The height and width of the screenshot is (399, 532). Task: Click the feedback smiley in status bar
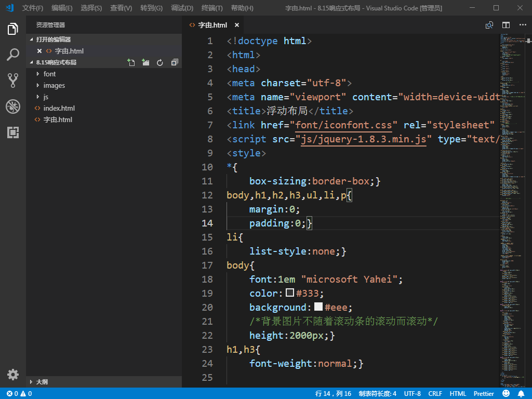(x=506, y=393)
